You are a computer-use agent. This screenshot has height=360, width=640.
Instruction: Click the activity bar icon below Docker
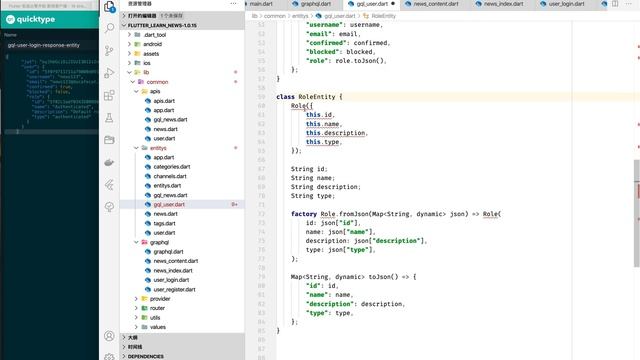click(x=109, y=185)
